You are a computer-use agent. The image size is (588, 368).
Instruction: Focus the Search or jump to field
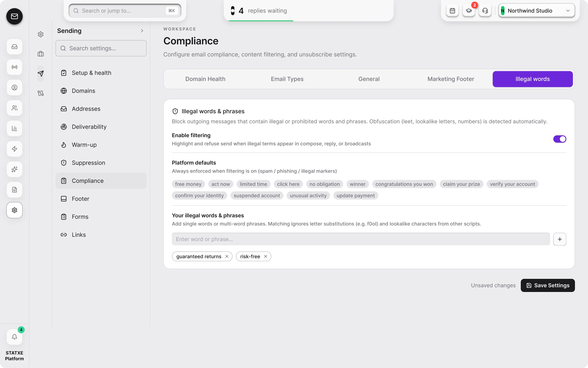(125, 11)
